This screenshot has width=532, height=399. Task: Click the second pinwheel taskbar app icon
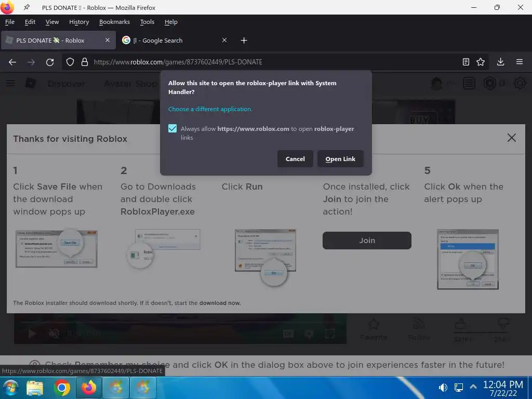[143, 388]
